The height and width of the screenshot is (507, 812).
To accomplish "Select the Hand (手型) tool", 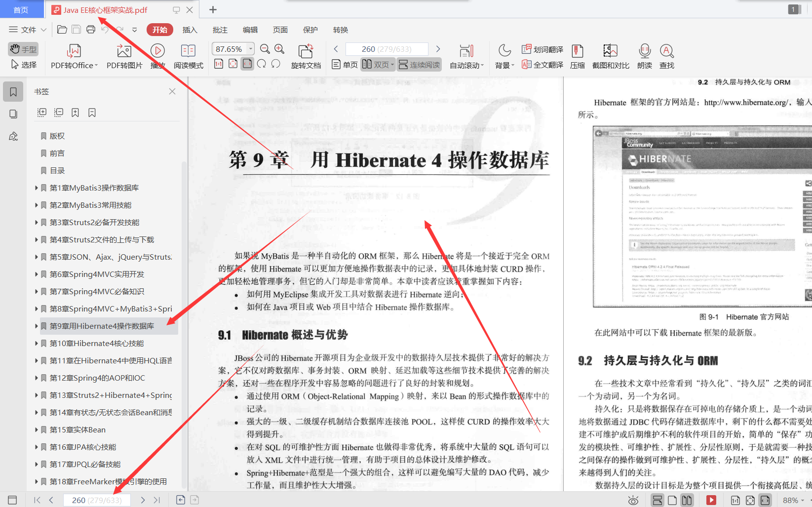I will click(x=23, y=49).
